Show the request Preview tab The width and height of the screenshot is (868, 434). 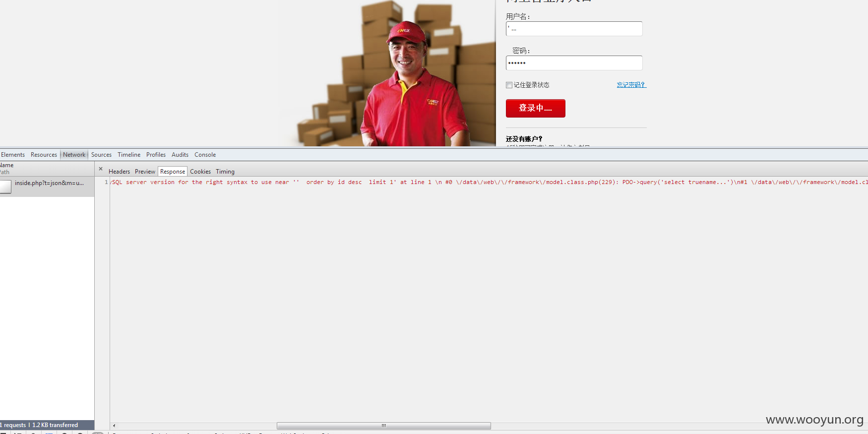(x=145, y=172)
